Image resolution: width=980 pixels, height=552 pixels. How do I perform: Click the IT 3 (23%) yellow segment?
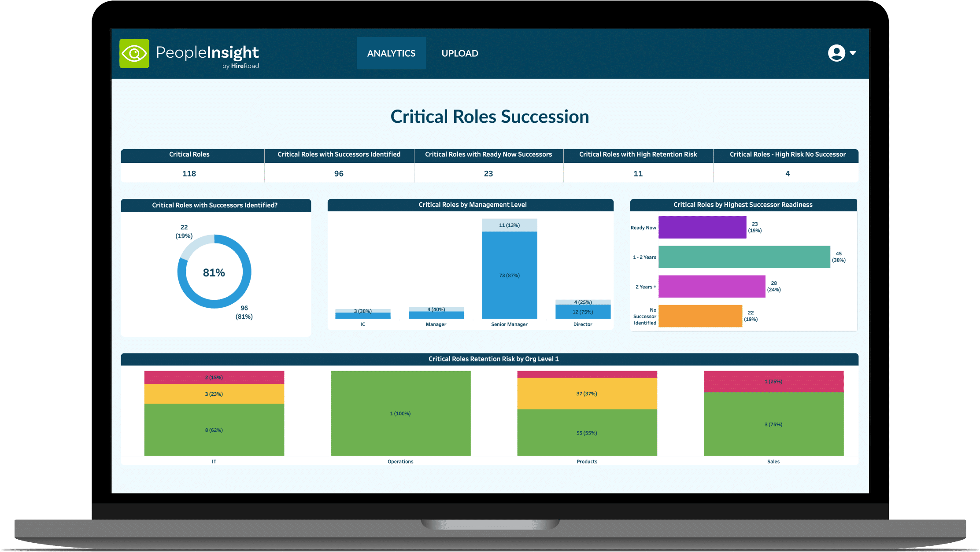tap(214, 394)
